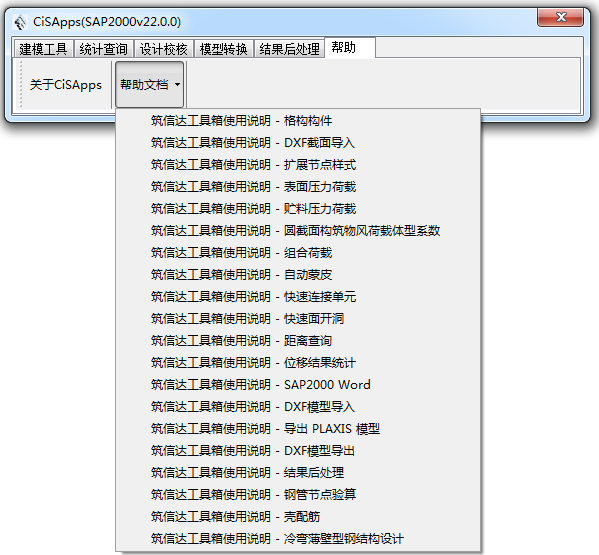
Task: Select the 贮料压力荷载 help entry
Action: click(298, 209)
